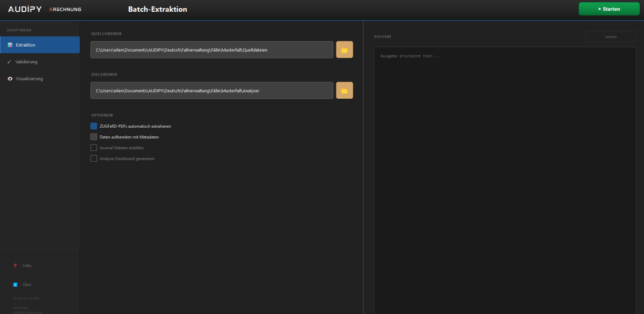Image resolution: width=644 pixels, height=314 pixels.
Task: Focus the Zielordner path field
Action: tap(211, 91)
